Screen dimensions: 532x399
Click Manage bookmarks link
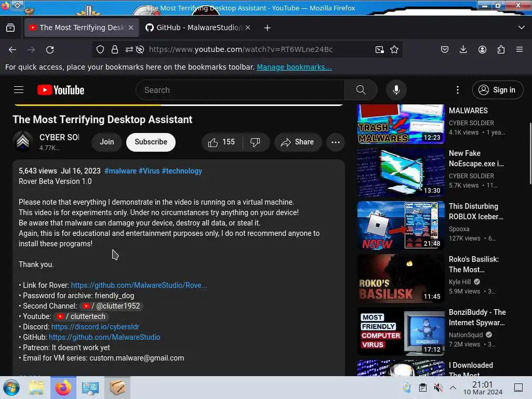294,67
